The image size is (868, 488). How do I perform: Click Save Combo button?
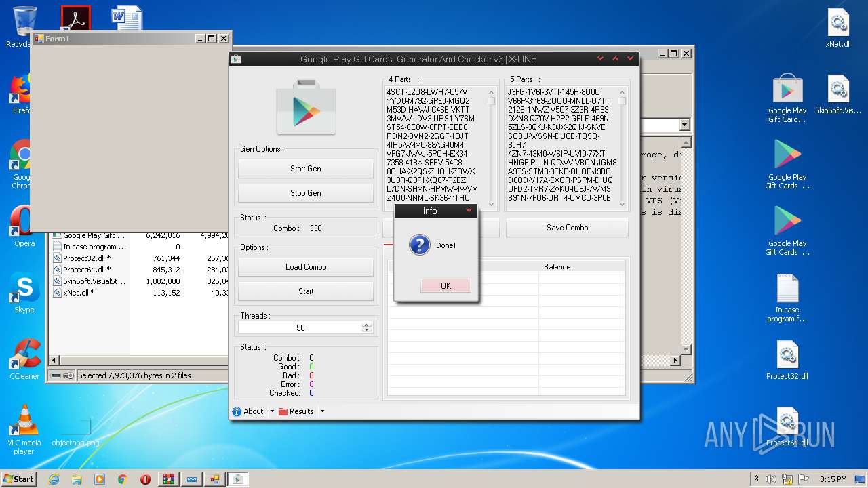pos(567,228)
